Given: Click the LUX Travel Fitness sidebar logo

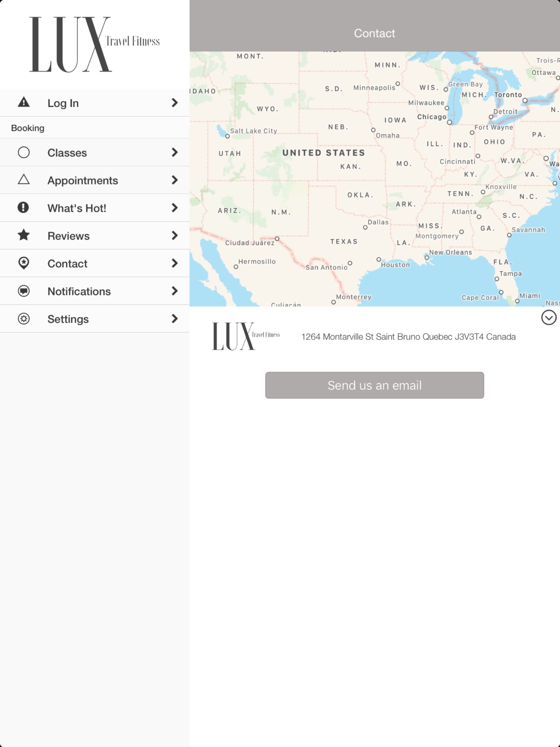Looking at the screenshot, I should [x=95, y=44].
